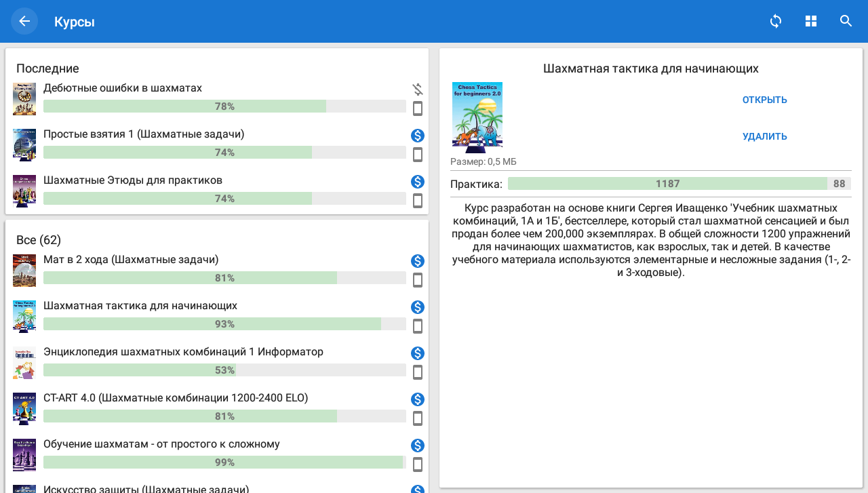
Task: Click dollar icon for Мат в 2 хода
Action: [x=418, y=261]
